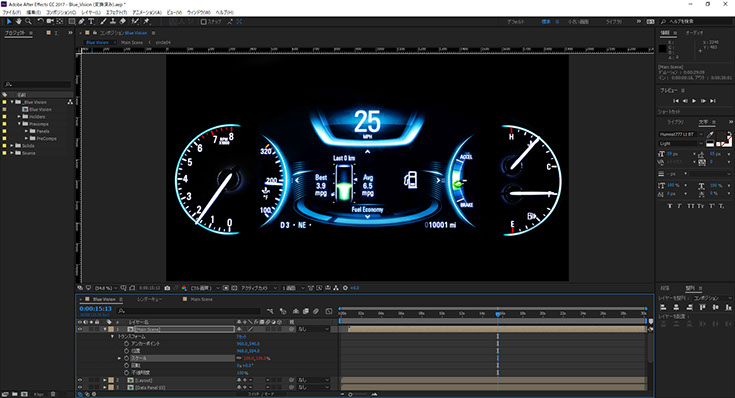The image size is (735, 398).
Task: Open the composition flowchart icon in viewer
Action: point(336,288)
